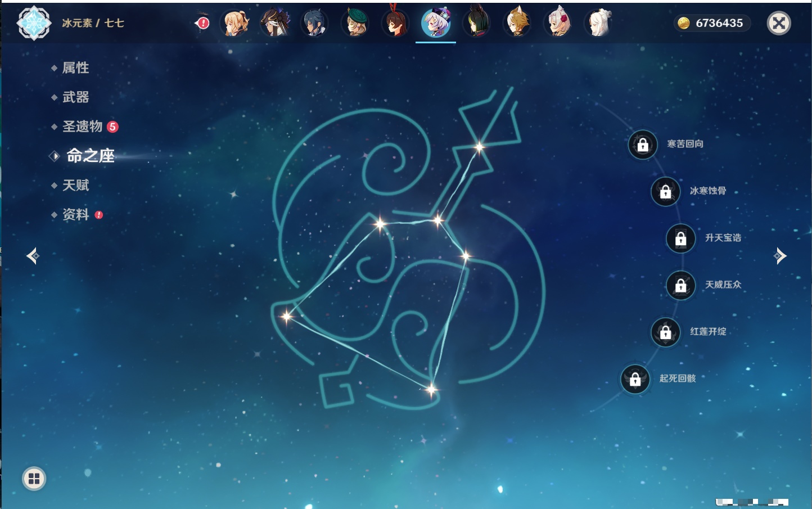Select the fox-eared blond character avatar
Screen dimensions: 812x509
[x=517, y=23]
